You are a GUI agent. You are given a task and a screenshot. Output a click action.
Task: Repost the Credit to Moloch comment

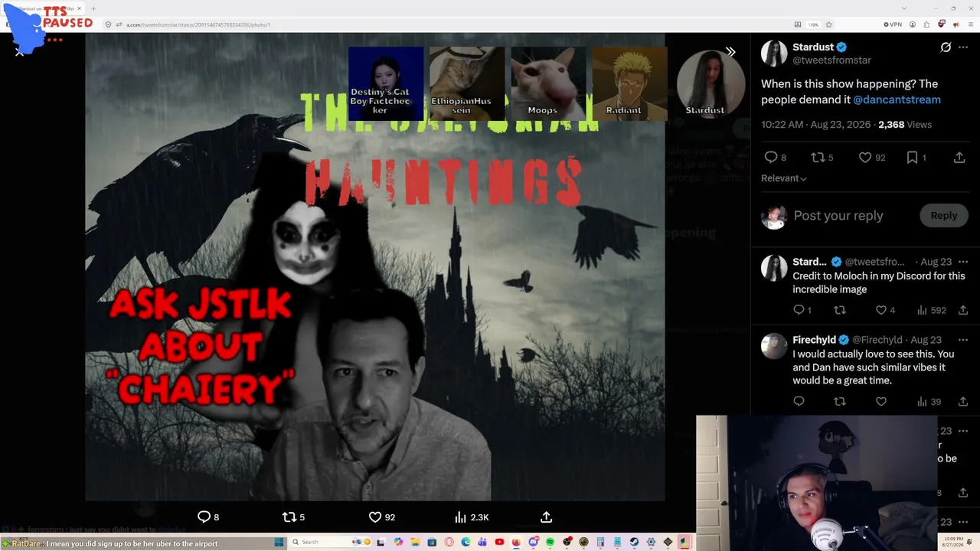840,310
